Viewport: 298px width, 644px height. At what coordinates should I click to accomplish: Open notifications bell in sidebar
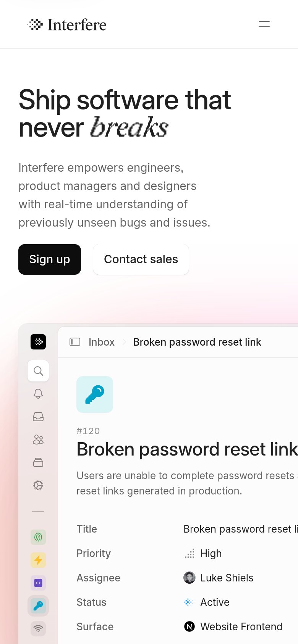[38, 394]
